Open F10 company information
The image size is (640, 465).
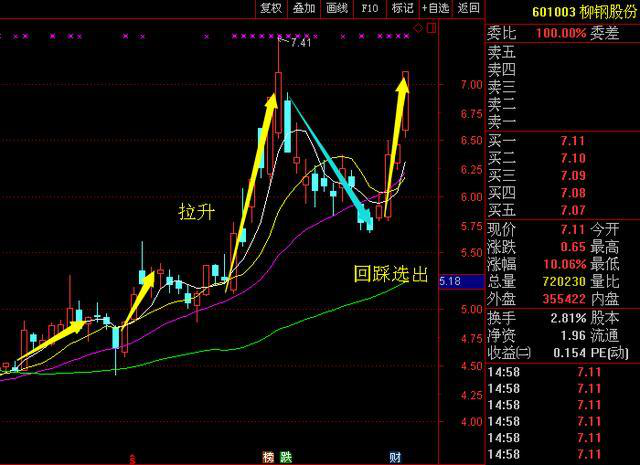(x=370, y=9)
